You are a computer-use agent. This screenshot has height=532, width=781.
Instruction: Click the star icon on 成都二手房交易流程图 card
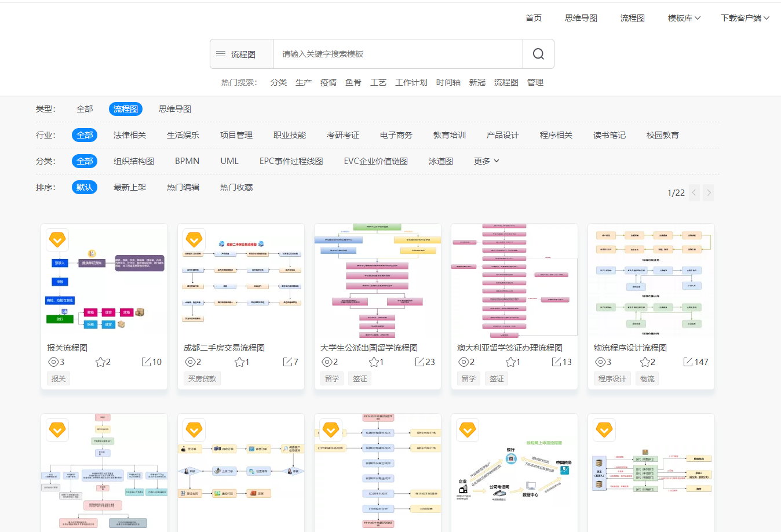pyautogui.click(x=239, y=362)
